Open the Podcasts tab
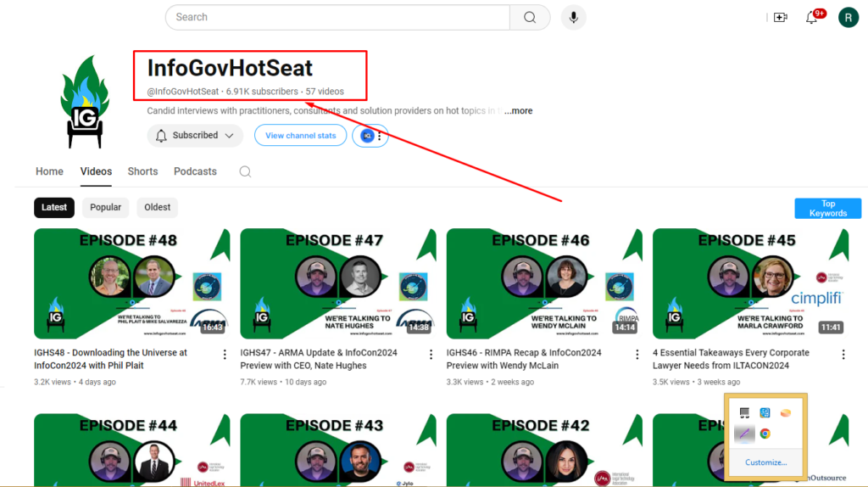 pos(196,171)
